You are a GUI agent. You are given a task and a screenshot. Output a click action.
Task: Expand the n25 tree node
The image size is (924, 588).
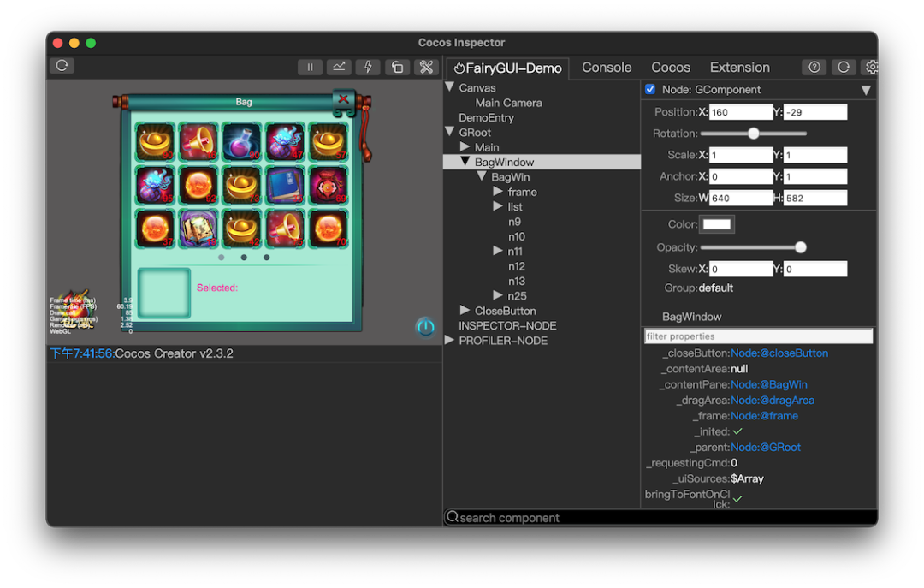point(498,295)
